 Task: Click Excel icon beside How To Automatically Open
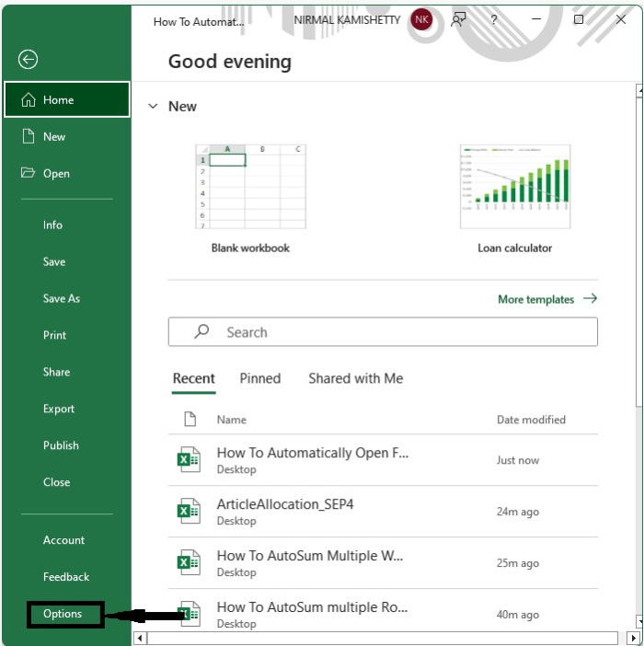(x=189, y=459)
